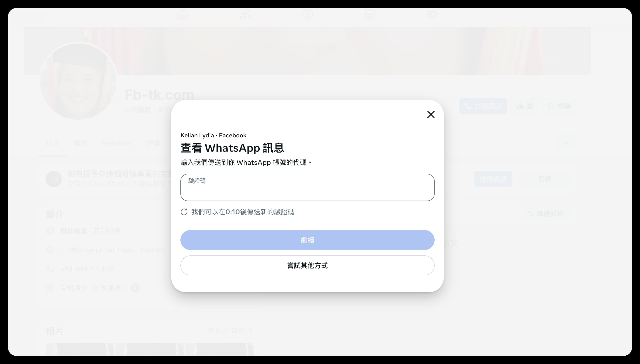Click the 驗證碼 verification code field
Screen dimensions: 640x364
(307, 187)
